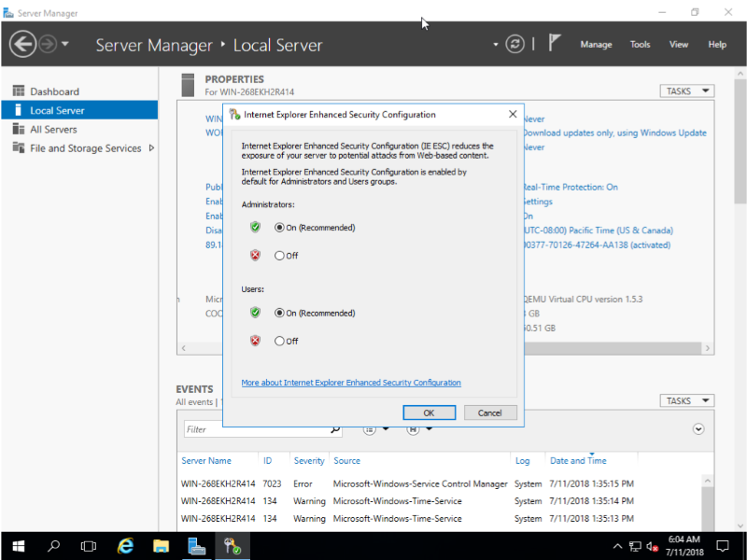Click the IE ESC dialog title icon

tap(234, 114)
